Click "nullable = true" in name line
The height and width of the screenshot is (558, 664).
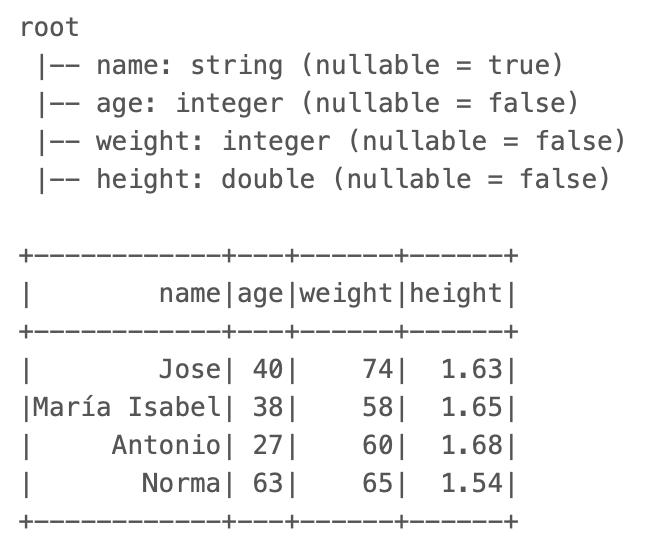tap(431, 66)
